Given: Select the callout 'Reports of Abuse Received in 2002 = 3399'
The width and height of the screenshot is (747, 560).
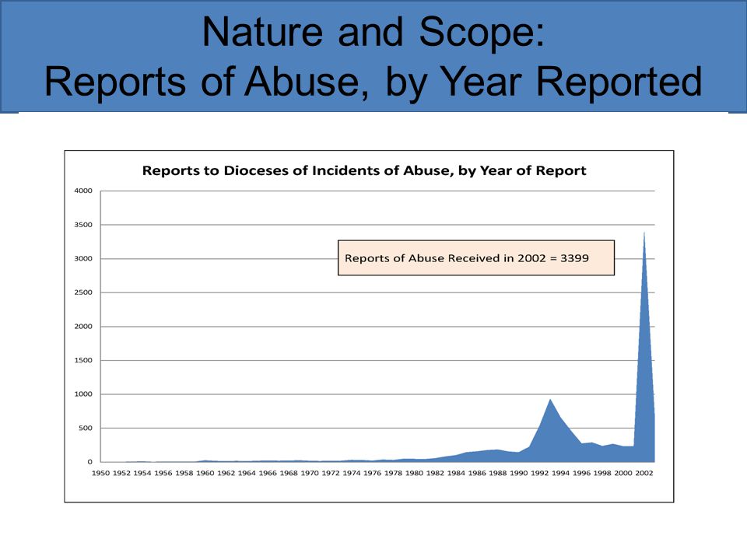Looking at the screenshot, I should (x=476, y=257).
